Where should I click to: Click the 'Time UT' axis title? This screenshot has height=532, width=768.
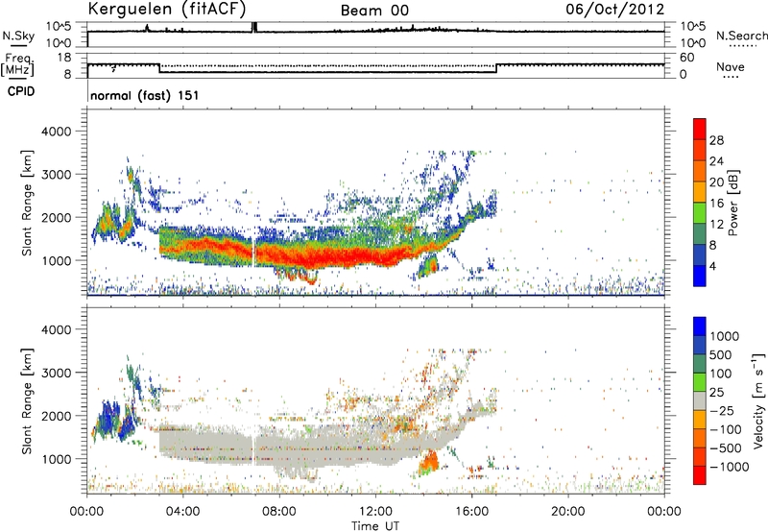click(375, 526)
